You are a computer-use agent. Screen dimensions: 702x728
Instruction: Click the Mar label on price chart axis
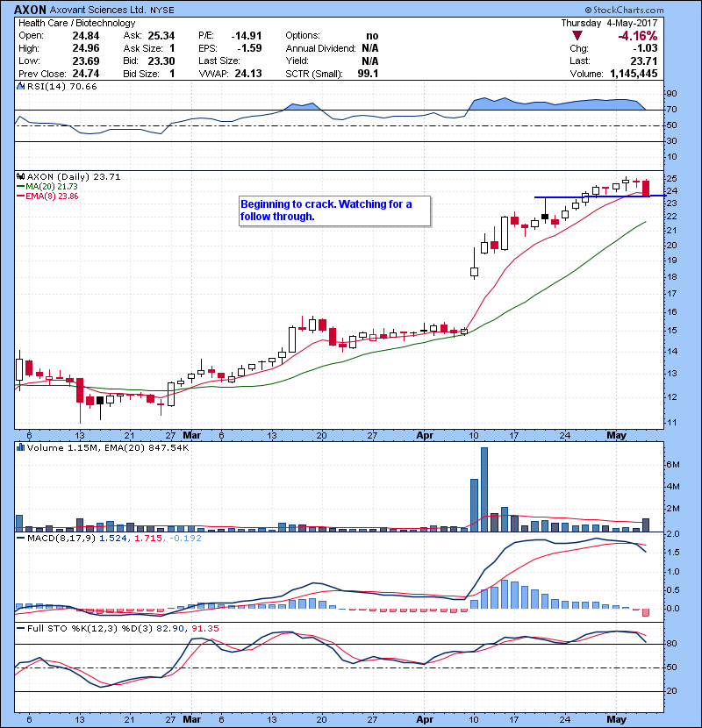[192, 436]
